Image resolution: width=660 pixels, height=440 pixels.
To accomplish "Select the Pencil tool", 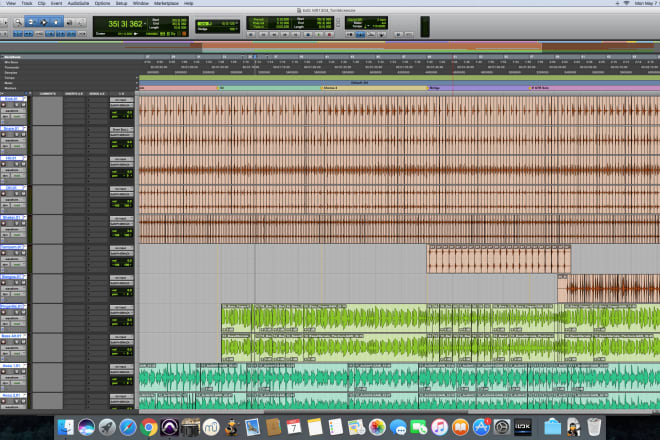I will pos(81,22).
